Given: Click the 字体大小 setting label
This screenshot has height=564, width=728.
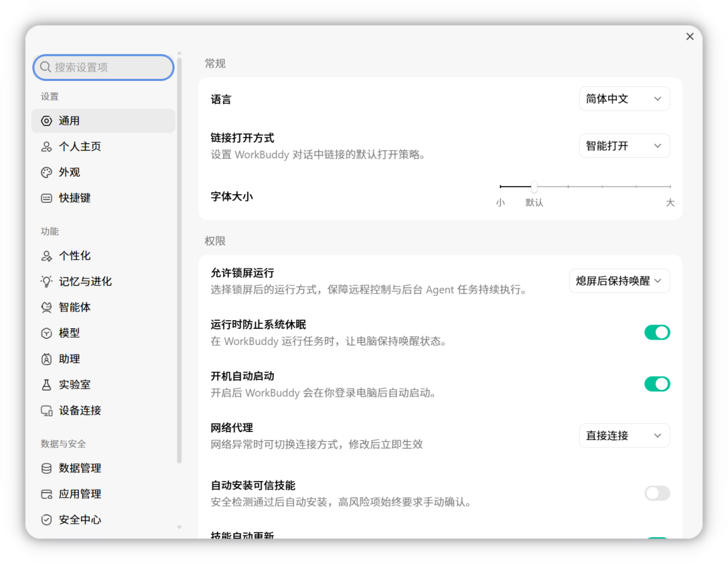Looking at the screenshot, I should (x=232, y=197).
